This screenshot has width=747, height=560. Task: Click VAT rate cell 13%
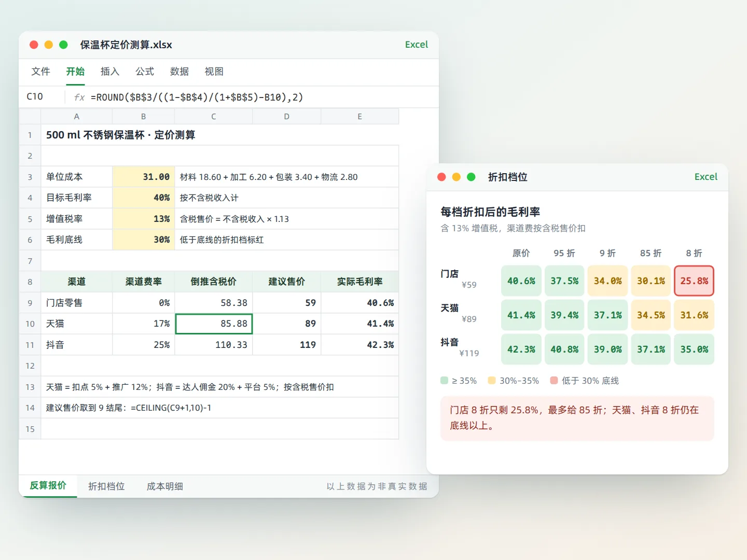pos(143,219)
